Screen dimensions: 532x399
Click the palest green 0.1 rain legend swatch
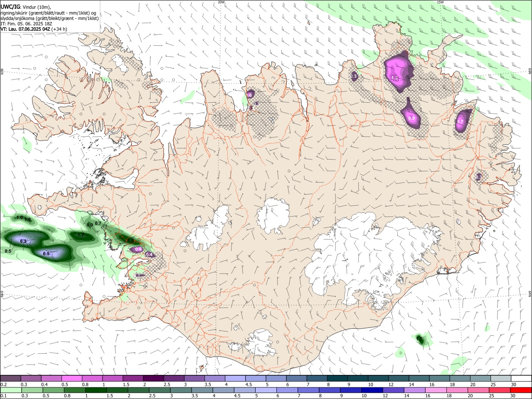[x=11, y=390]
